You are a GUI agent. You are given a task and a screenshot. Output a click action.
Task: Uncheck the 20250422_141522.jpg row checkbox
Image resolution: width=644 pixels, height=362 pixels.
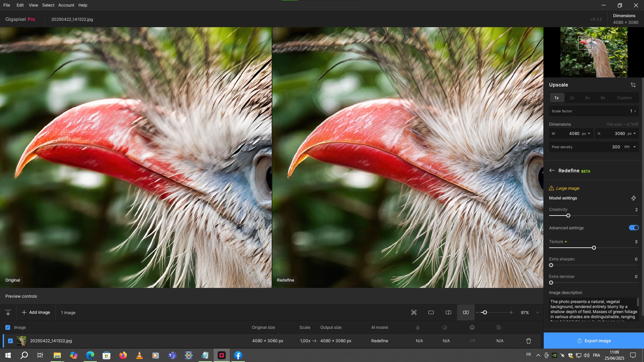[x=10, y=341]
